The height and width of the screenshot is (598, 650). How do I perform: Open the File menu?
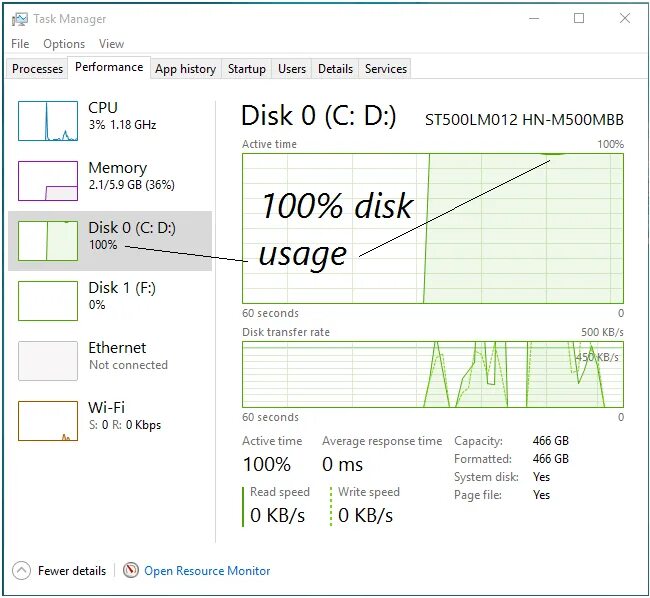click(x=20, y=44)
